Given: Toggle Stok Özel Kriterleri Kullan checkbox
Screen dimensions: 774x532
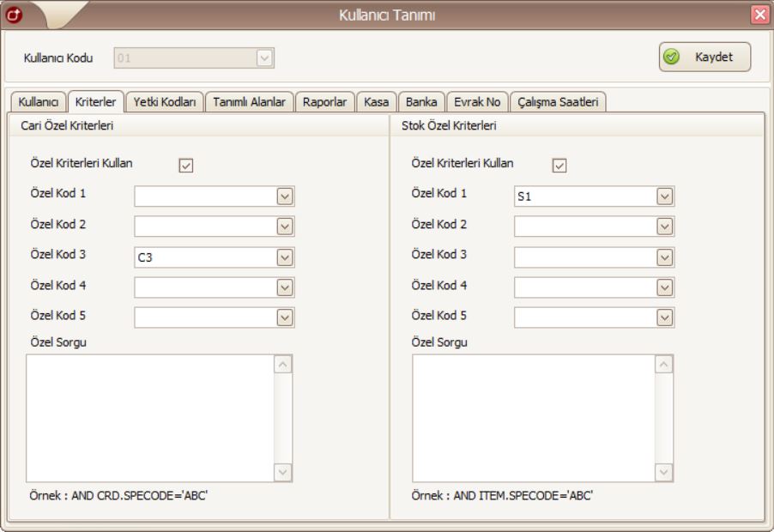Looking at the screenshot, I should pos(559,166).
